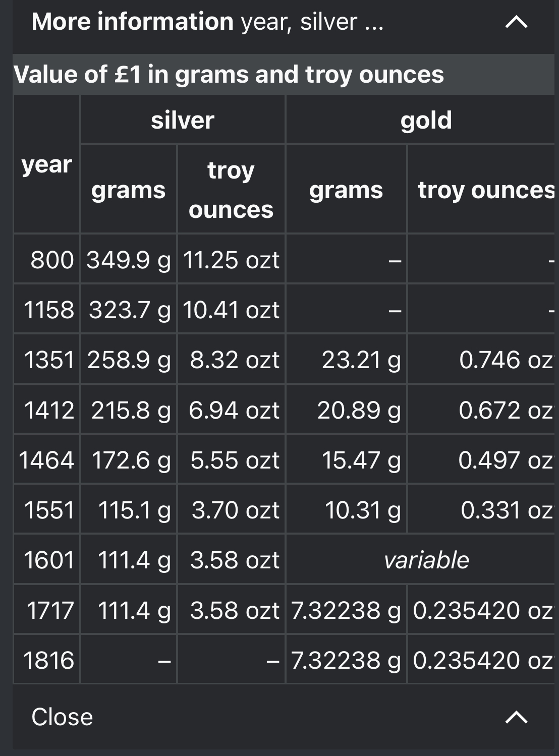Click the Close label at the bottom

click(62, 717)
